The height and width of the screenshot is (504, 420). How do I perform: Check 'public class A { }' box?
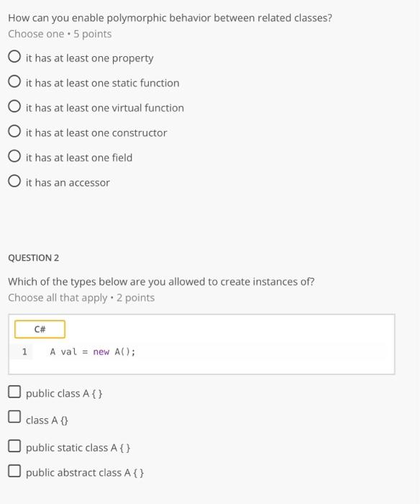pyautogui.click(x=14, y=392)
